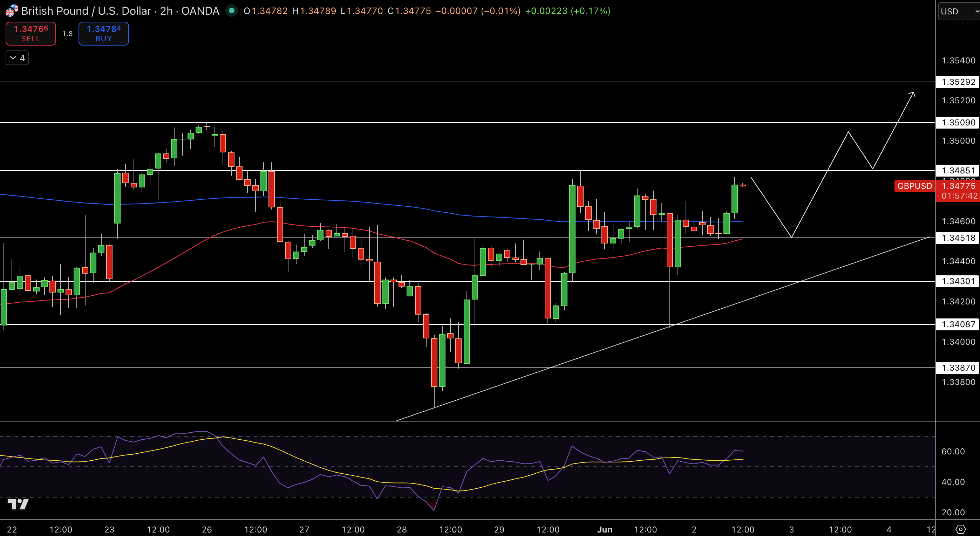This screenshot has width=980, height=536.
Task: Click the 01:57:42 bar countdown timer
Action: [959, 196]
